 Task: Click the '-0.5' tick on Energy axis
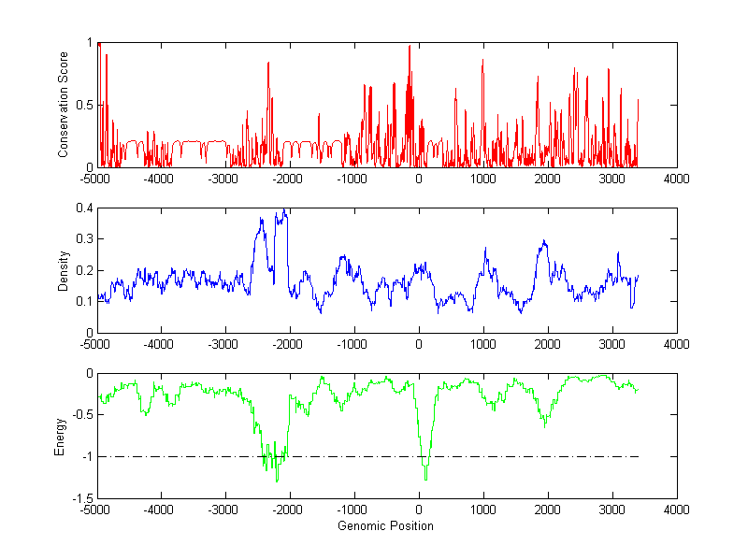click(83, 415)
